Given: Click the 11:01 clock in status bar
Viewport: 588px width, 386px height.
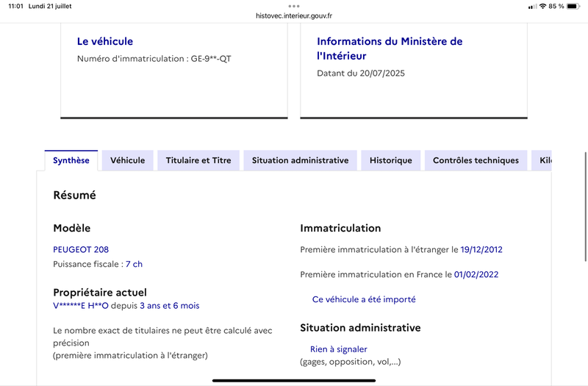Looking at the screenshot, I should point(15,6).
